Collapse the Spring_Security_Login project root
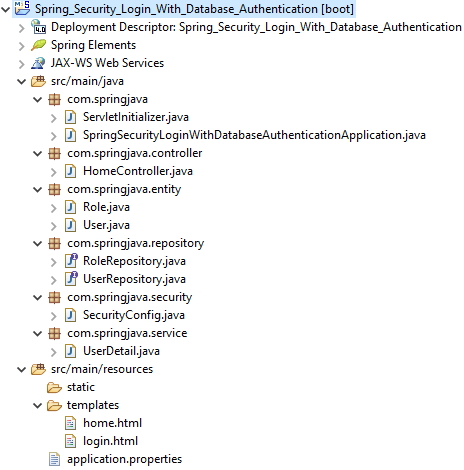 (6, 9)
